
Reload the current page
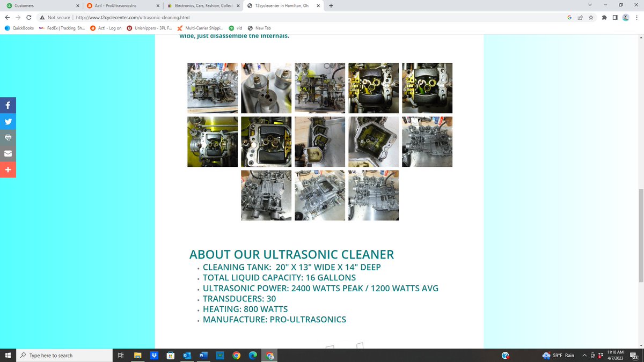coord(30,17)
